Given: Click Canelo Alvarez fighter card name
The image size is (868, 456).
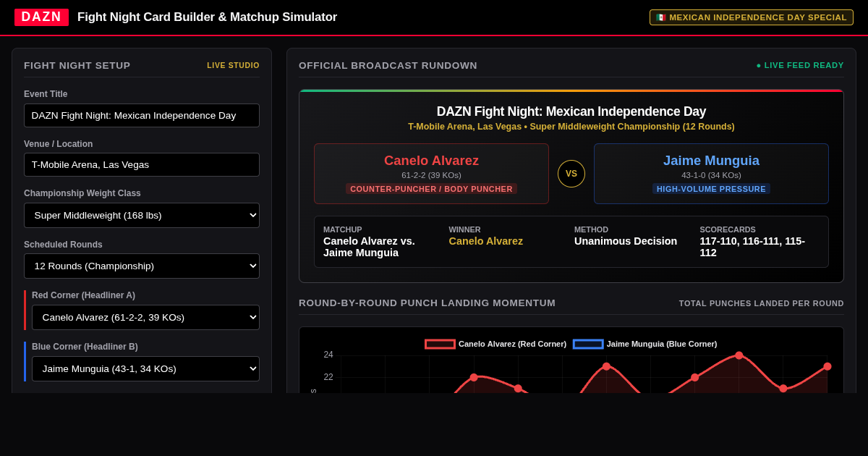Looking at the screenshot, I should click(x=431, y=161).
